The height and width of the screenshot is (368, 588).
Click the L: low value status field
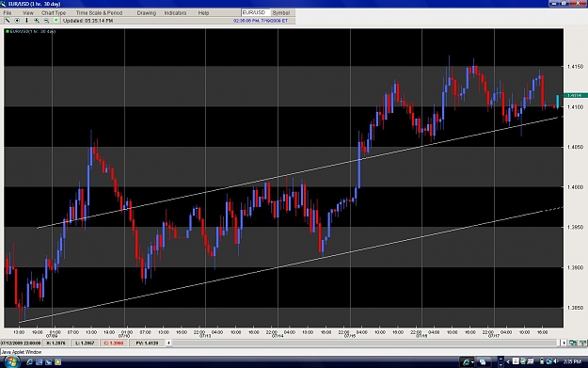(85, 343)
